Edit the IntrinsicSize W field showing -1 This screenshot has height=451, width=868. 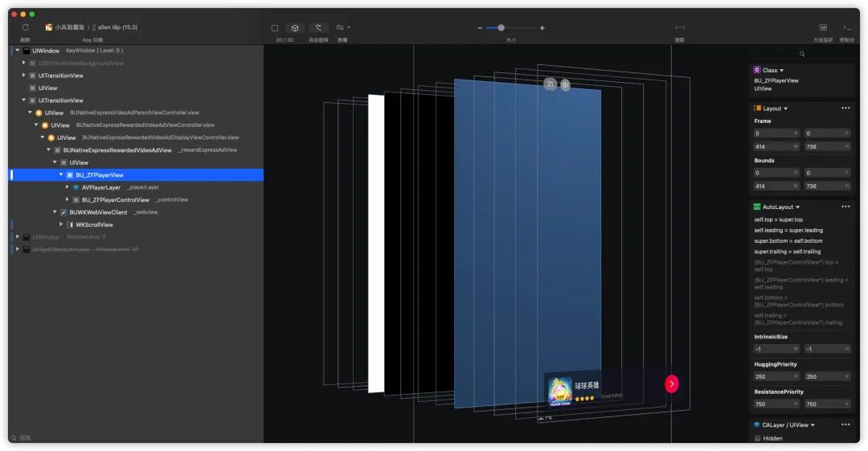(x=776, y=349)
